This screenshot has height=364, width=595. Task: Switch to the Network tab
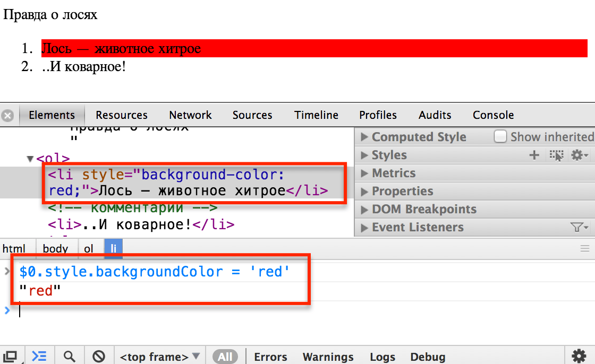pos(190,115)
